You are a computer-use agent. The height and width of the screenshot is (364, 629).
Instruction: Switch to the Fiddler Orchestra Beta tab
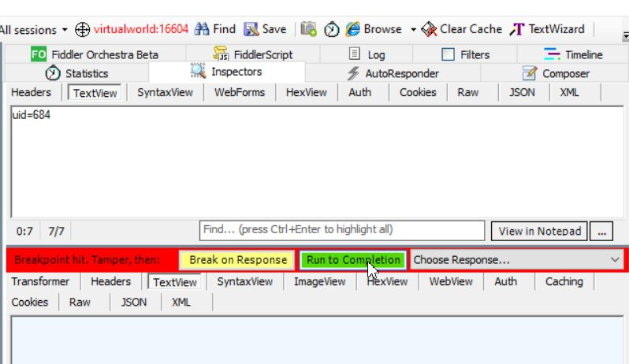point(95,54)
